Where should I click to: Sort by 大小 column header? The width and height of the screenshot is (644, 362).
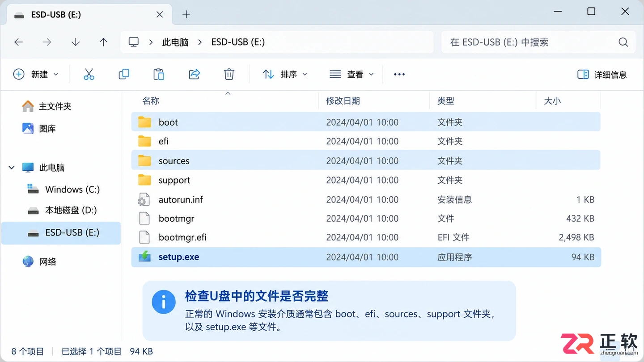[552, 101]
